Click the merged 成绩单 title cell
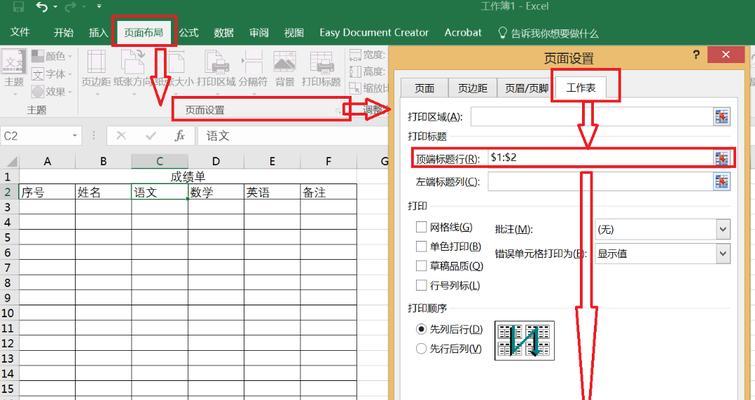The image size is (755, 400). tap(188, 177)
